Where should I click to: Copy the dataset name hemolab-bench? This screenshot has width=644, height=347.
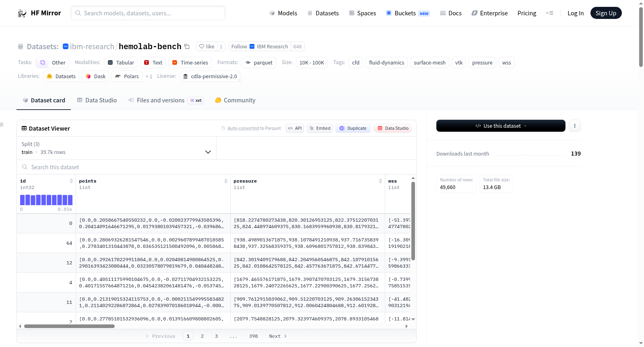tap(187, 46)
